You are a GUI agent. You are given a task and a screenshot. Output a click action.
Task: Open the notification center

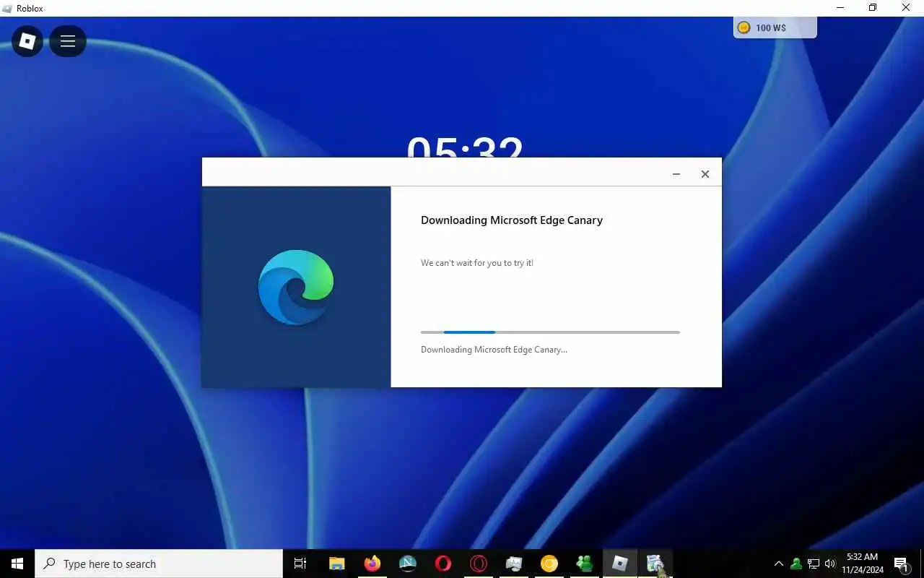[901, 564]
